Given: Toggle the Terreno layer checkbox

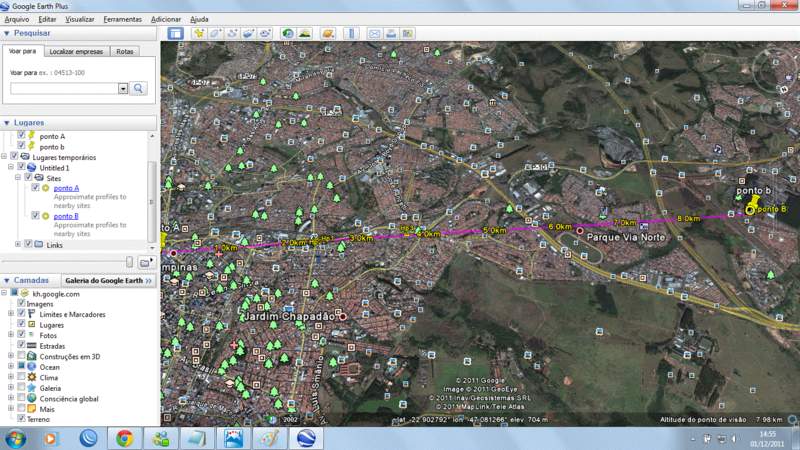Looking at the screenshot, I should tap(21, 418).
